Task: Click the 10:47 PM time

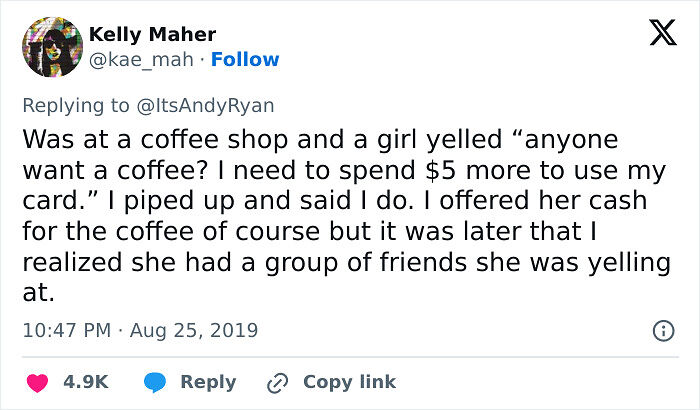Action: (62, 330)
